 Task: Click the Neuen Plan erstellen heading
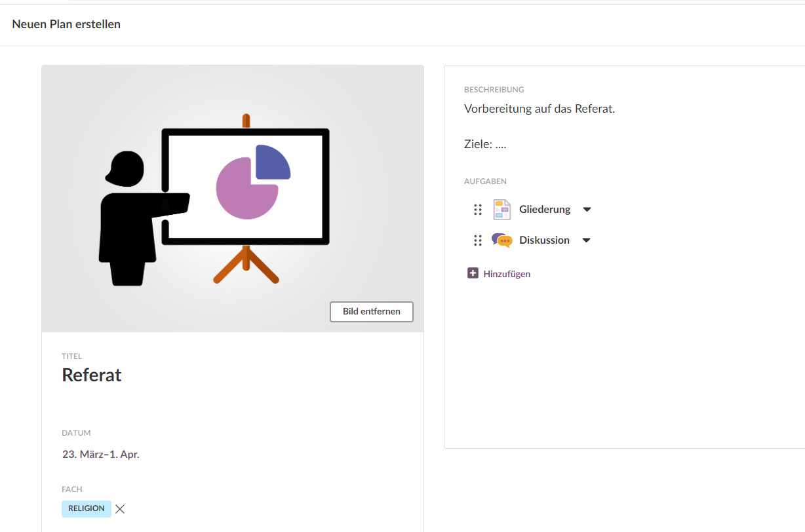pos(66,24)
